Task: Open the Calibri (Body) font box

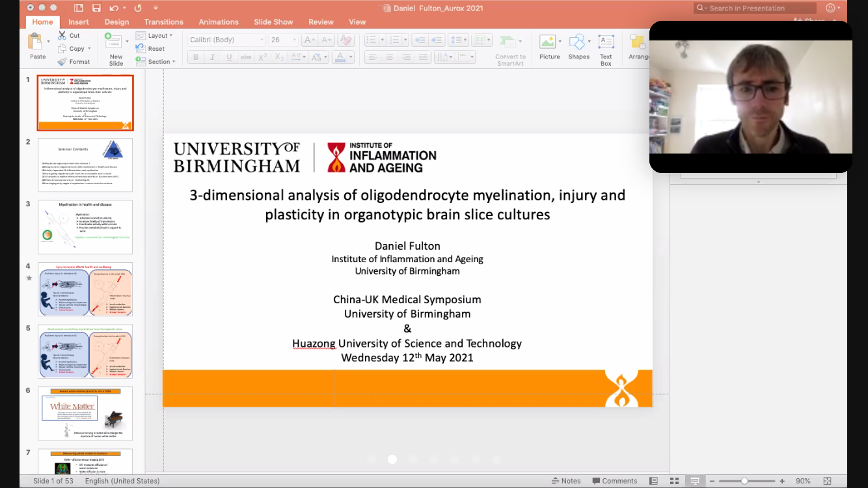Action: tap(226, 40)
